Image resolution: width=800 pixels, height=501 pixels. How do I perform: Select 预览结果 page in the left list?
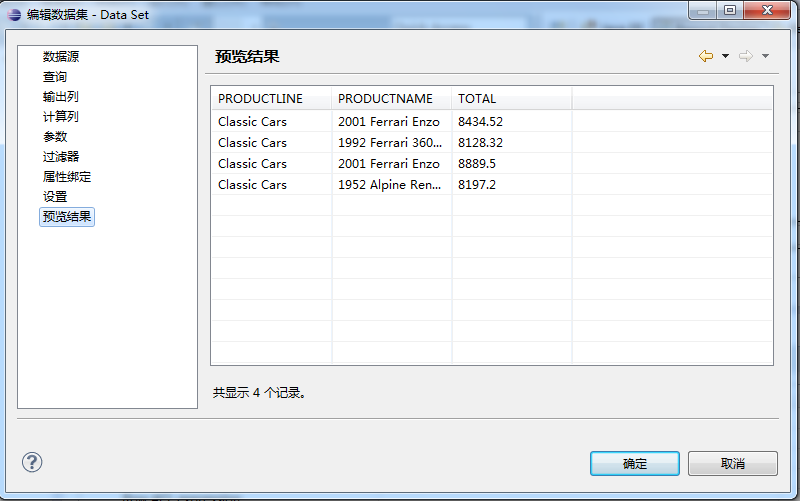click(x=67, y=217)
